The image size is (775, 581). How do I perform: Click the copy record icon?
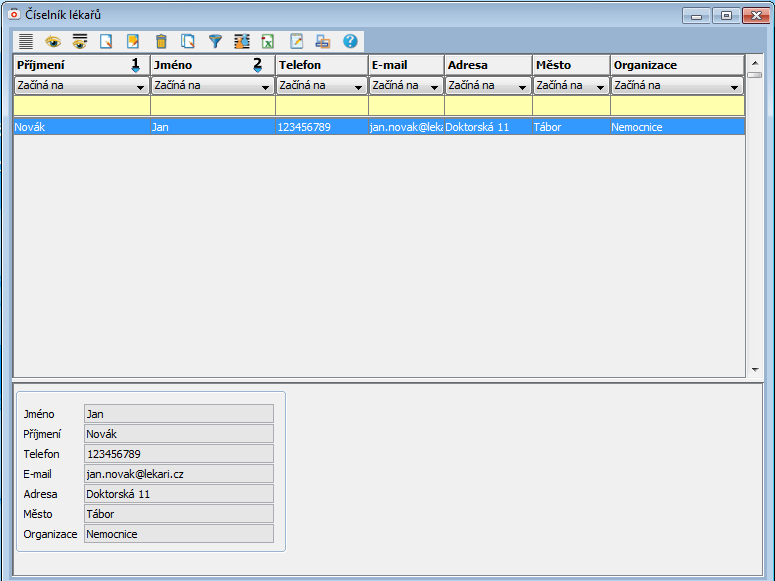[x=188, y=41]
